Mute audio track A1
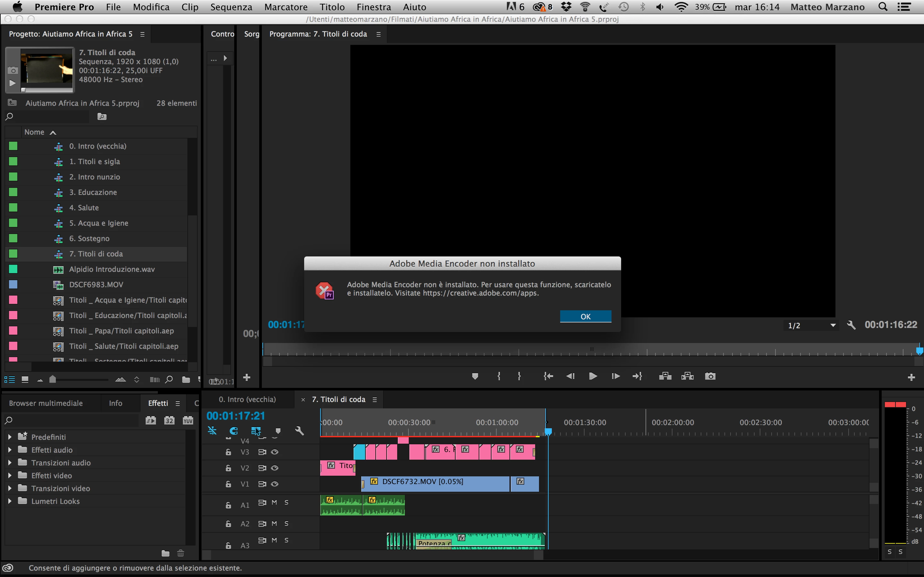The image size is (924, 577). (x=274, y=502)
